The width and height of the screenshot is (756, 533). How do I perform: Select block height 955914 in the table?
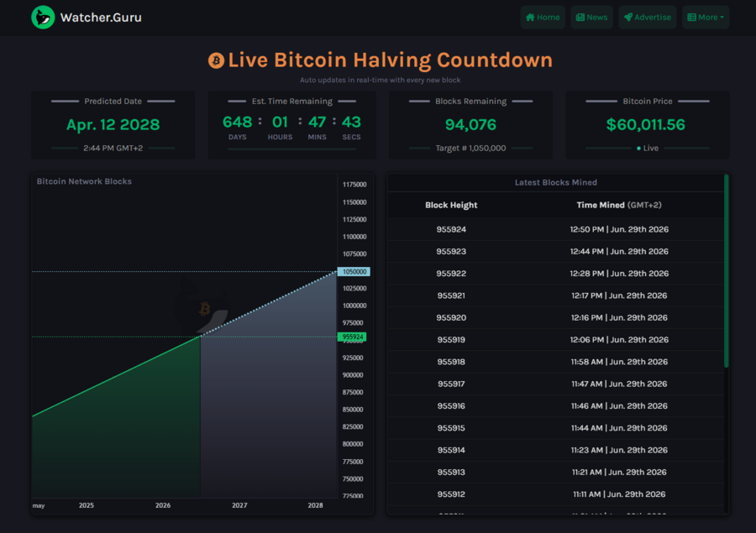(x=451, y=450)
